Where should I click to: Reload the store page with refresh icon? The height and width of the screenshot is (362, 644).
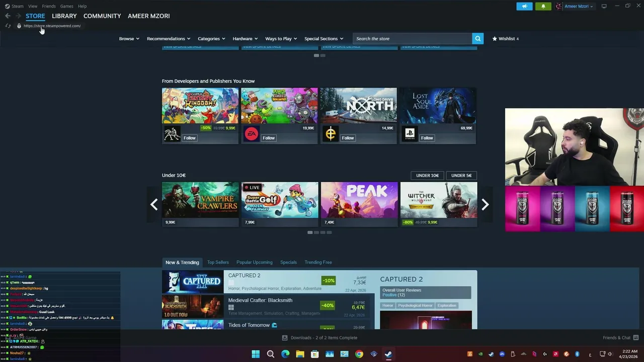pos(8,26)
